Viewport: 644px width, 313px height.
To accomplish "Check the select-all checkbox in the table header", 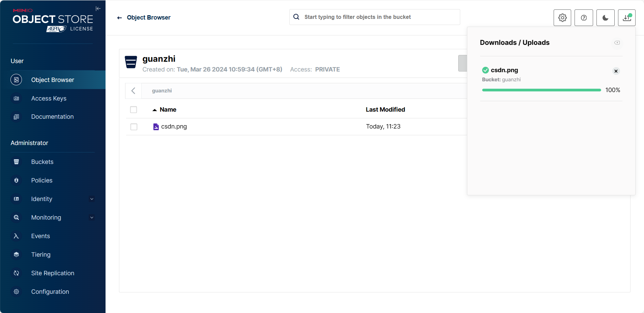I will 134,110.
